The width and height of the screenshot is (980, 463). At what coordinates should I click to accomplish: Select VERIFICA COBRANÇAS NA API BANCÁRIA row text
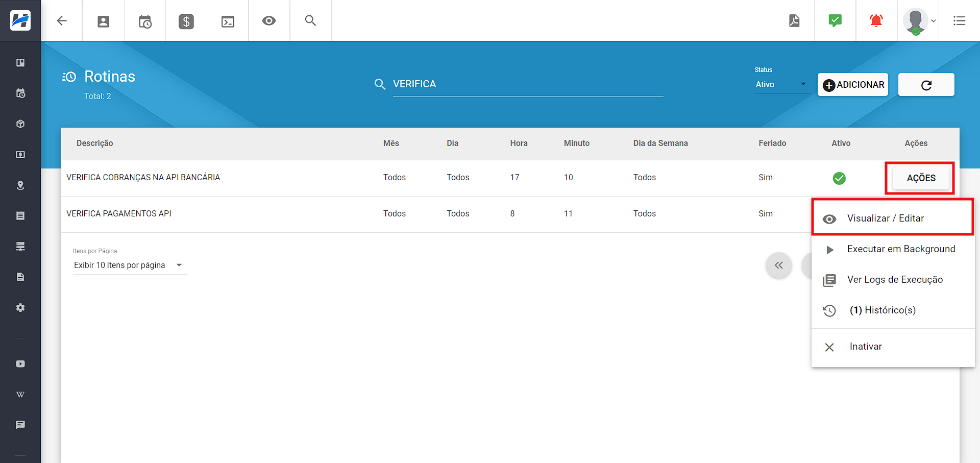[143, 178]
